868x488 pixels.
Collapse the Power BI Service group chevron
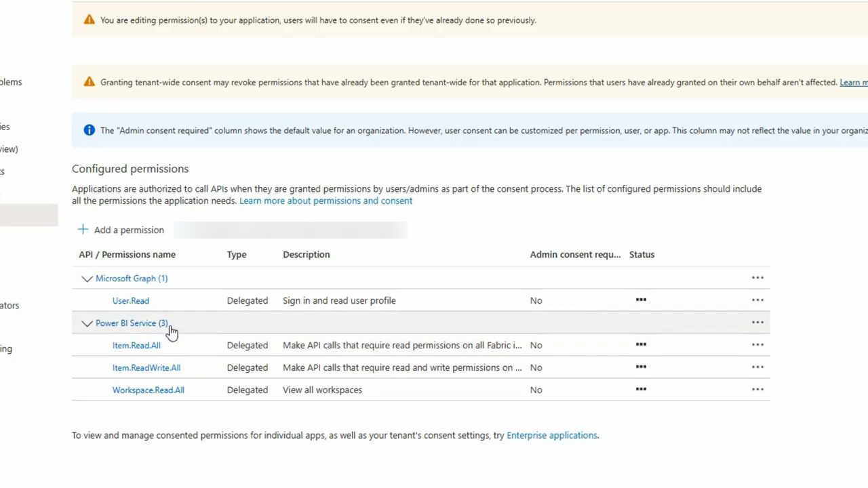[87, 323]
